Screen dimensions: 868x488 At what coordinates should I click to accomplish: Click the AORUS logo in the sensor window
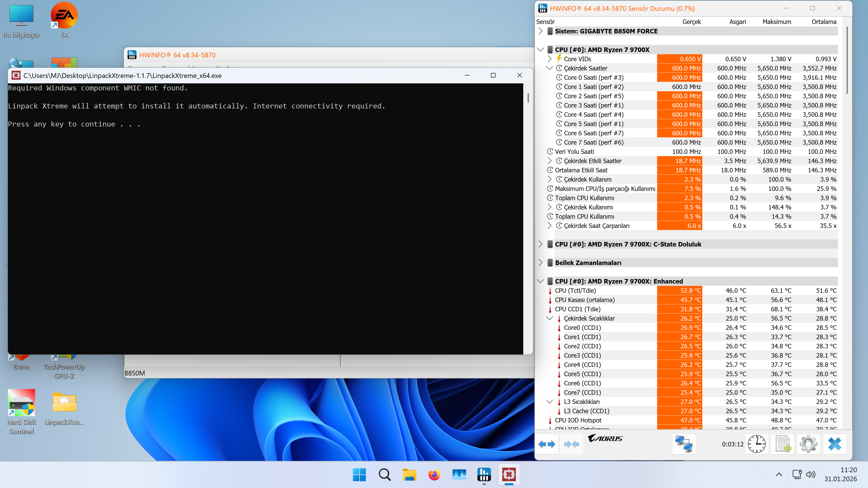pos(605,438)
